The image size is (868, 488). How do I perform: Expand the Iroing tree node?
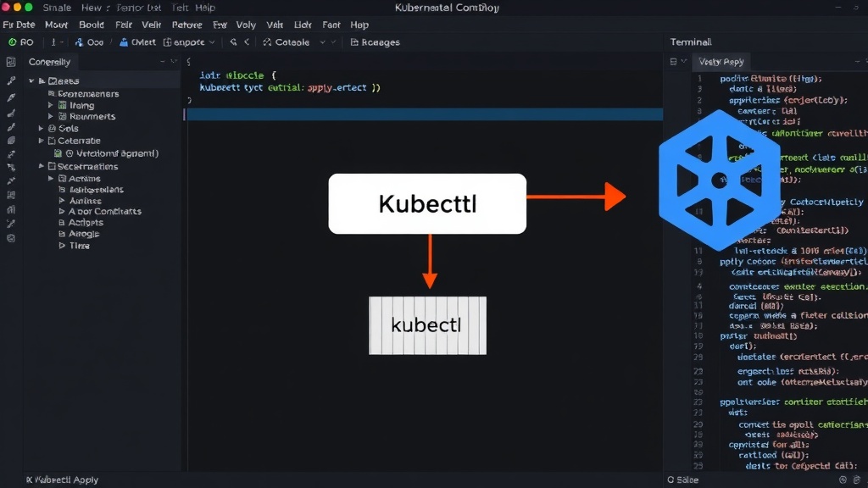pos(50,105)
